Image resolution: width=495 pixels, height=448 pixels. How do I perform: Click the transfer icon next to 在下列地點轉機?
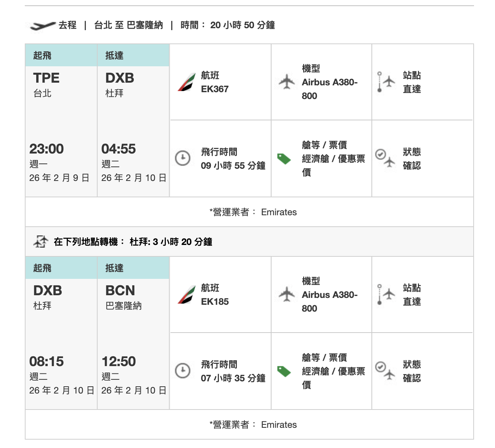point(41,242)
